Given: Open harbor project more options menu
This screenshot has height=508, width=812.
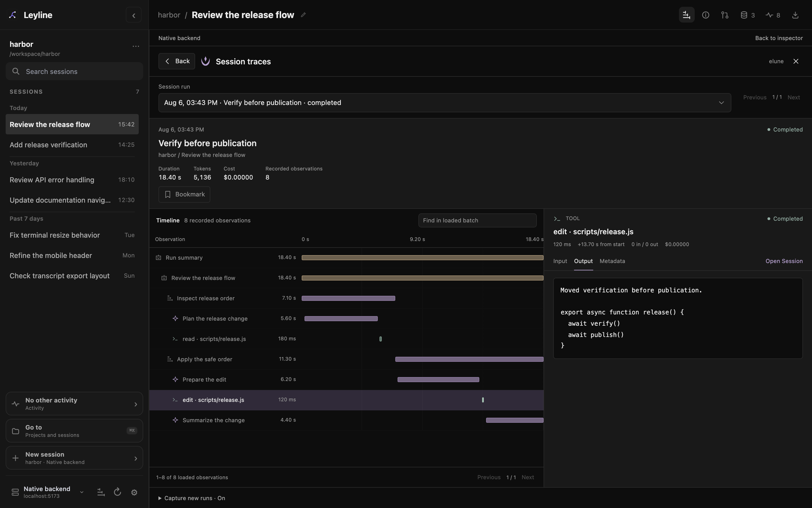Looking at the screenshot, I should tap(136, 46).
